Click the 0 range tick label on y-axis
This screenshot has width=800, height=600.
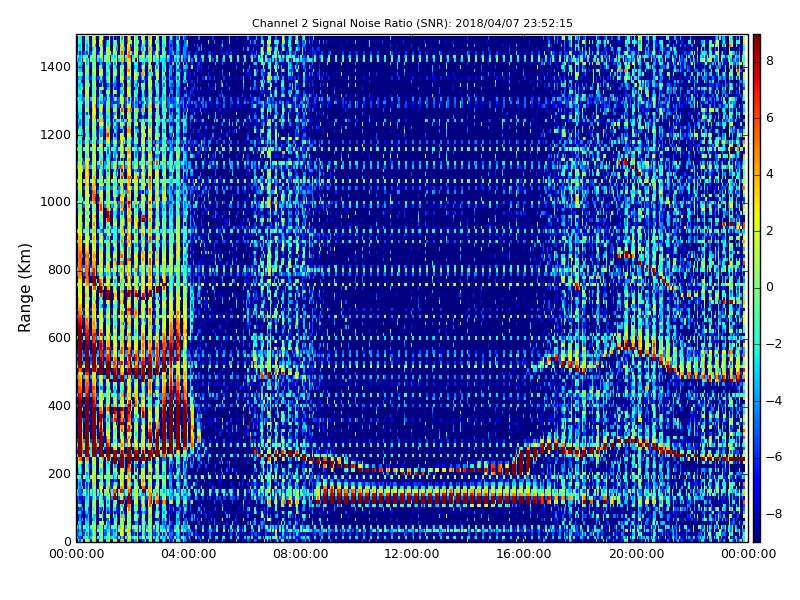tap(68, 541)
